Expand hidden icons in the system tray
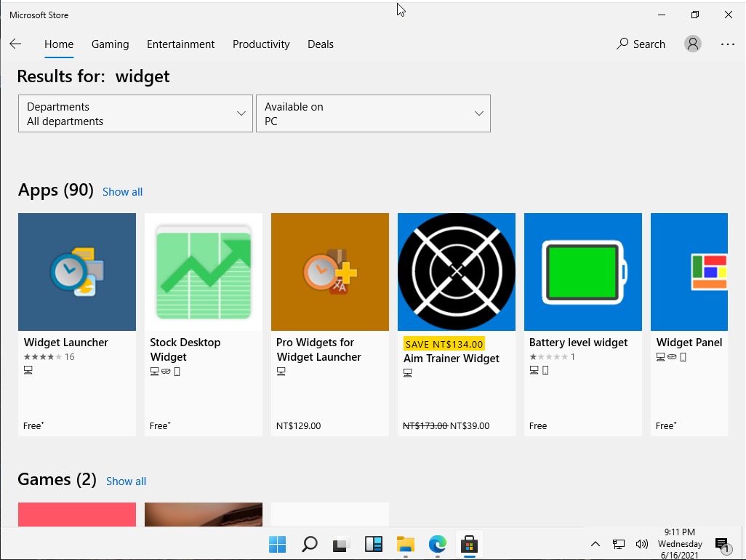Screen dimensions: 746x560 click(595, 544)
